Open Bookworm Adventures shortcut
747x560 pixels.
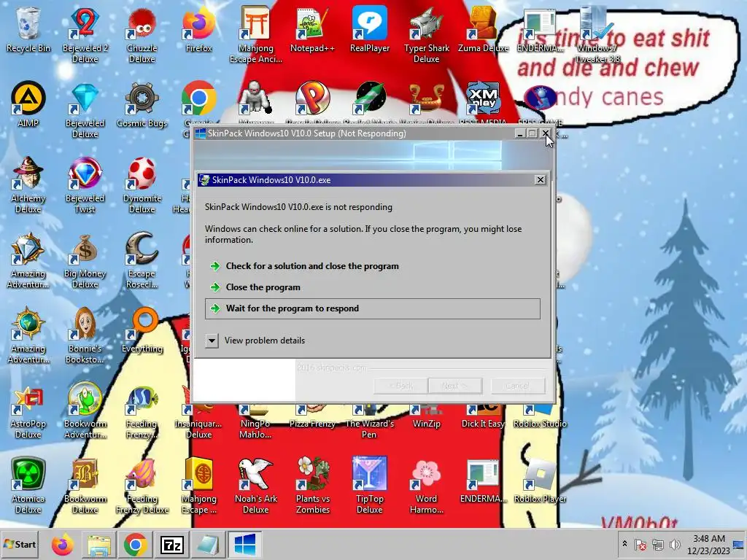pyautogui.click(x=85, y=411)
